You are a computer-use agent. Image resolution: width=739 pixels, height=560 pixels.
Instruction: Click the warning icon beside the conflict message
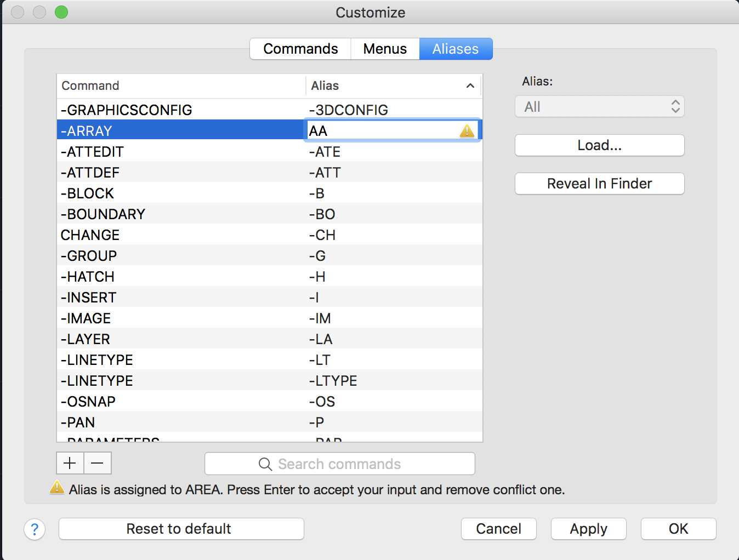coord(57,487)
